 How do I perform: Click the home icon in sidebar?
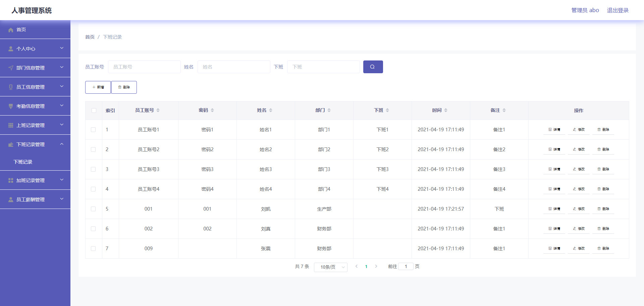[11, 30]
